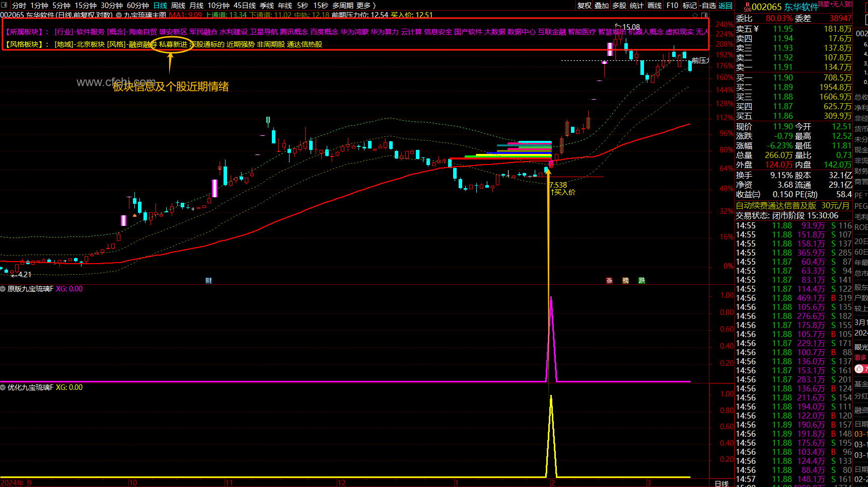Screen dimensions: 868x487
Task: Select the 15秒 period
Action: point(321,5)
